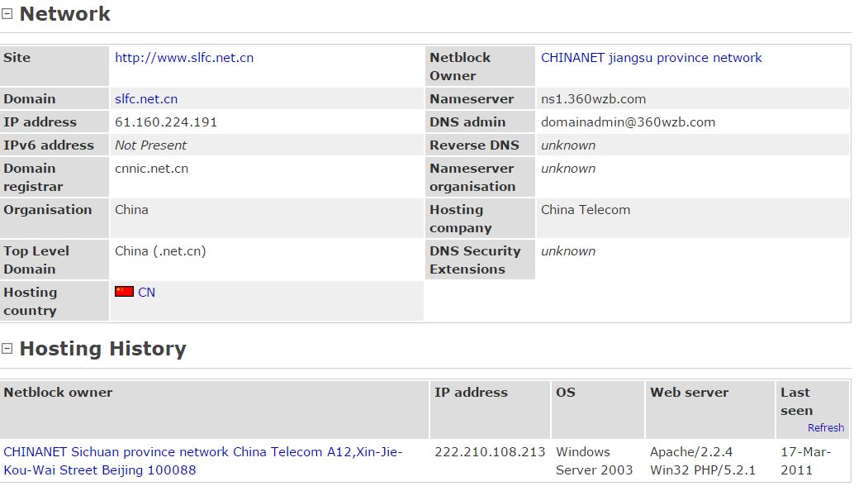Image resolution: width=868 pixels, height=491 pixels.
Task: Click the China flag icon
Action: click(124, 292)
